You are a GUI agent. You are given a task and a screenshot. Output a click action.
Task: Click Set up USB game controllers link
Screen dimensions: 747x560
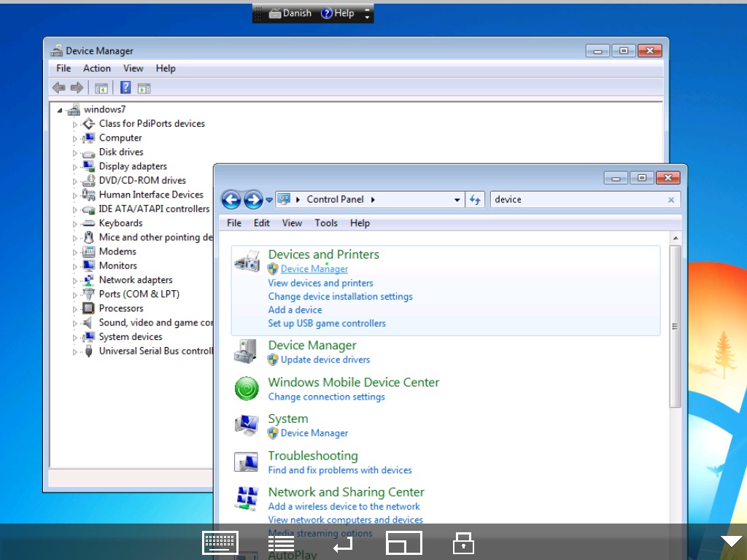click(x=327, y=323)
